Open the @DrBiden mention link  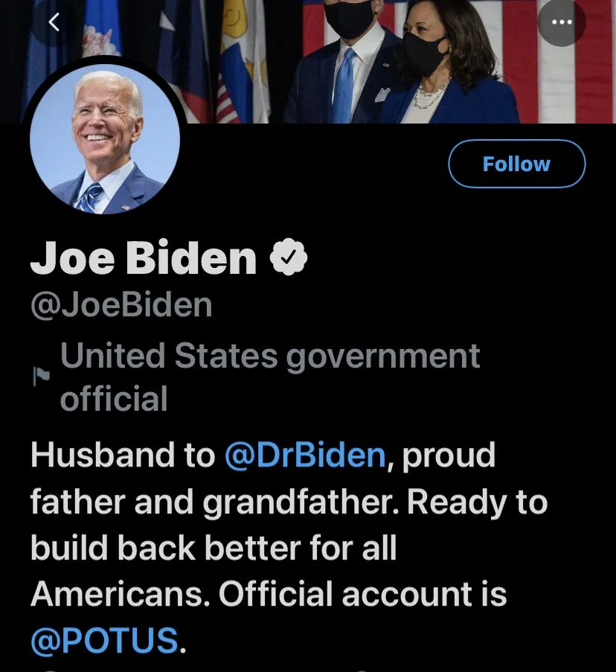pos(304,455)
